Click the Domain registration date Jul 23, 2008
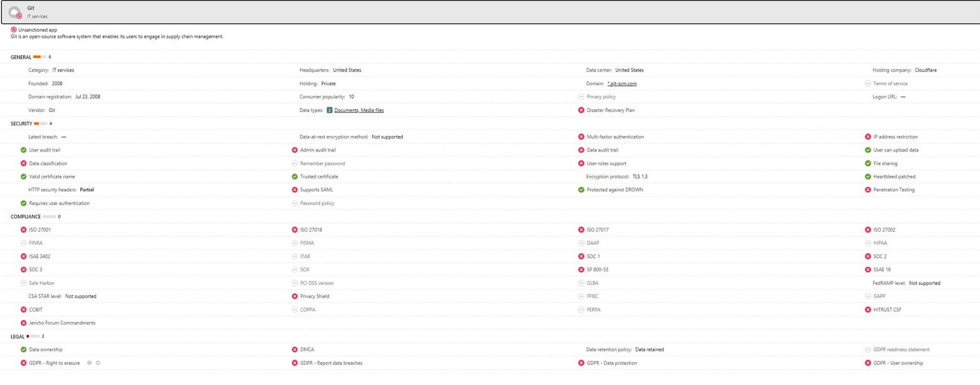The height and width of the screenshot is (385, 980). 88,97
